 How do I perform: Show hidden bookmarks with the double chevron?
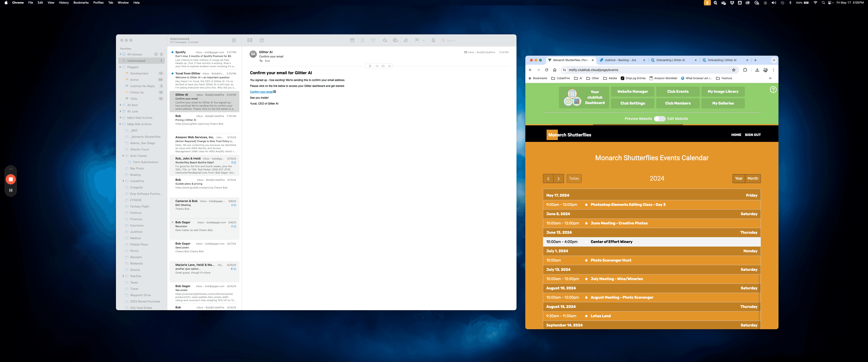(770, 78)
